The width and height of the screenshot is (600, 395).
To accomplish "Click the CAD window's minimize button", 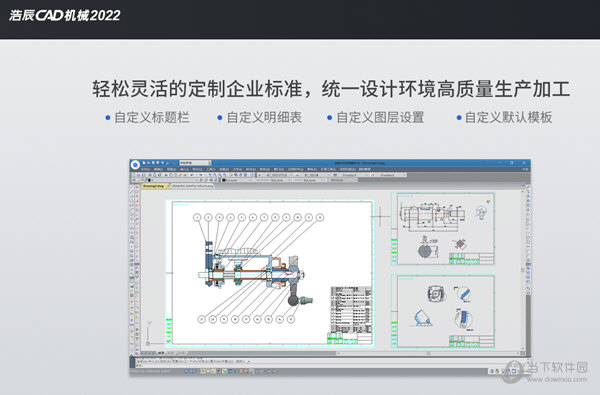I will click(499, 163).
